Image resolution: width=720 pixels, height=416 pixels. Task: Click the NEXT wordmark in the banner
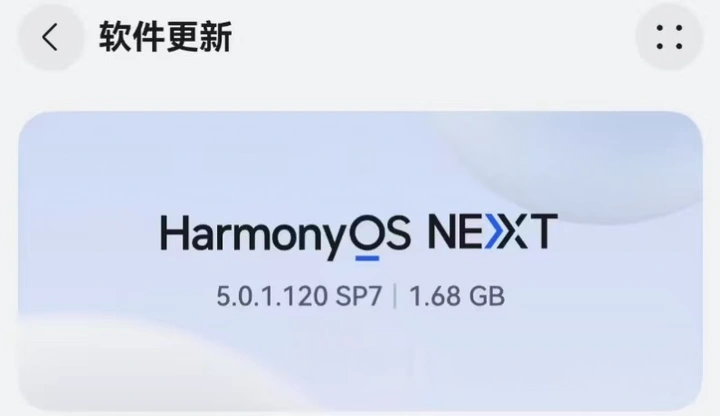[x=493, y=231]
